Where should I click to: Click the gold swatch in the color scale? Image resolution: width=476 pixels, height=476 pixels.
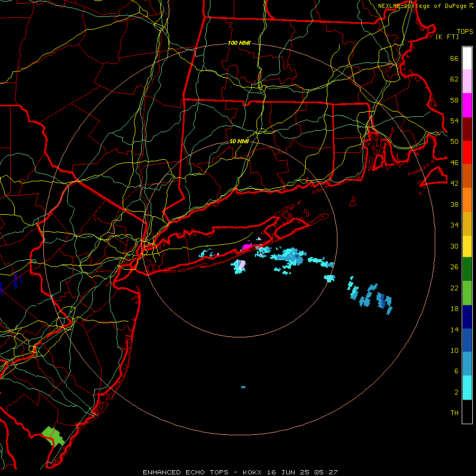[467, 224]
